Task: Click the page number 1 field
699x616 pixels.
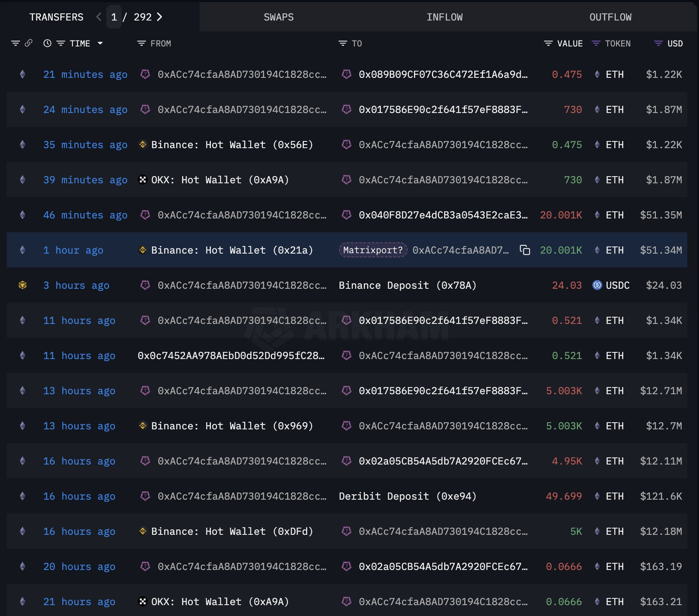Action: 114,17
